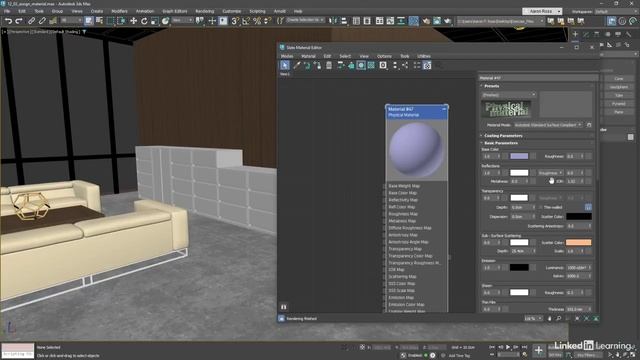
Task: Select the Link tool (chain icon)
Action: click(x=31, y=21)
